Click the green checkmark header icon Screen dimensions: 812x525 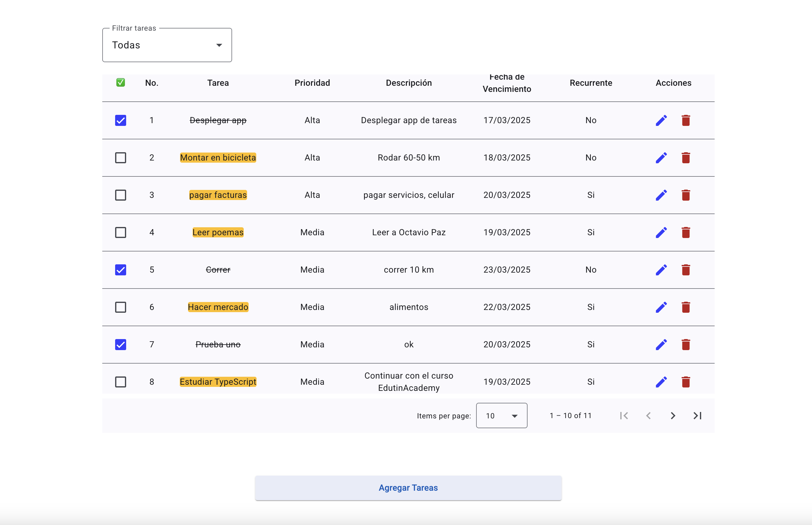coord(121,82)
